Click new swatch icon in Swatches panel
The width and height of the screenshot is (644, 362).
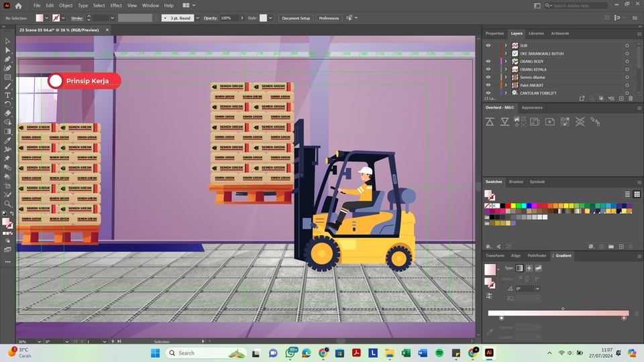click(x=621, y=246)
